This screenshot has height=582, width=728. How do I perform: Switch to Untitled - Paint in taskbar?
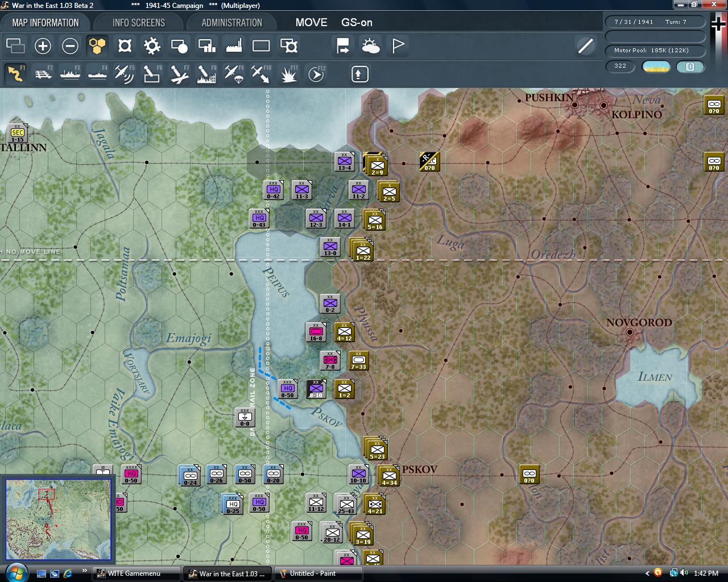[317, 573]
